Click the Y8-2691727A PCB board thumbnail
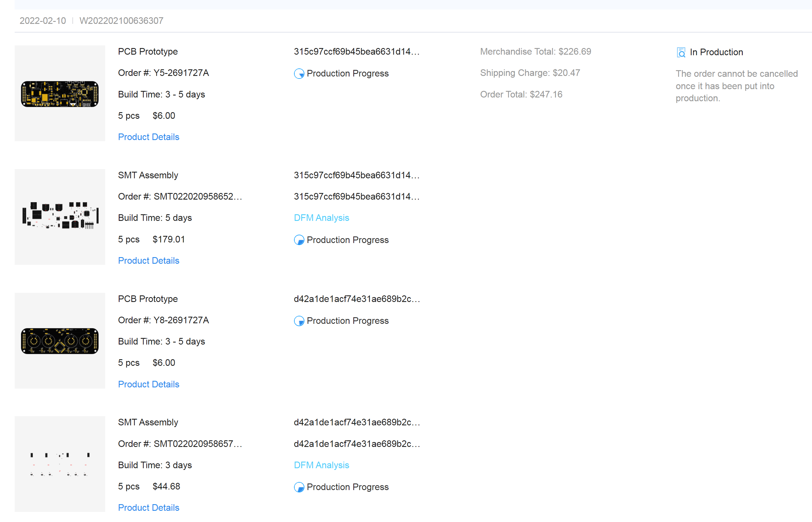This screenshot has width=812, height=522. tap(60, 341)
